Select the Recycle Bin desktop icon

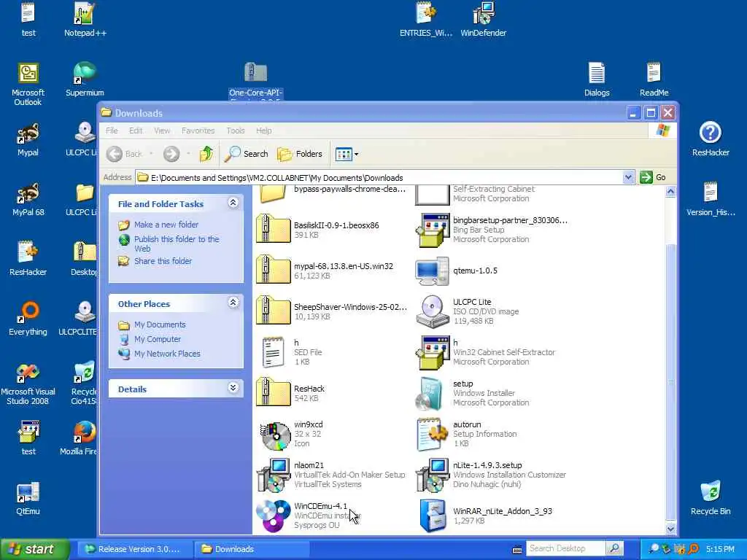711,498
